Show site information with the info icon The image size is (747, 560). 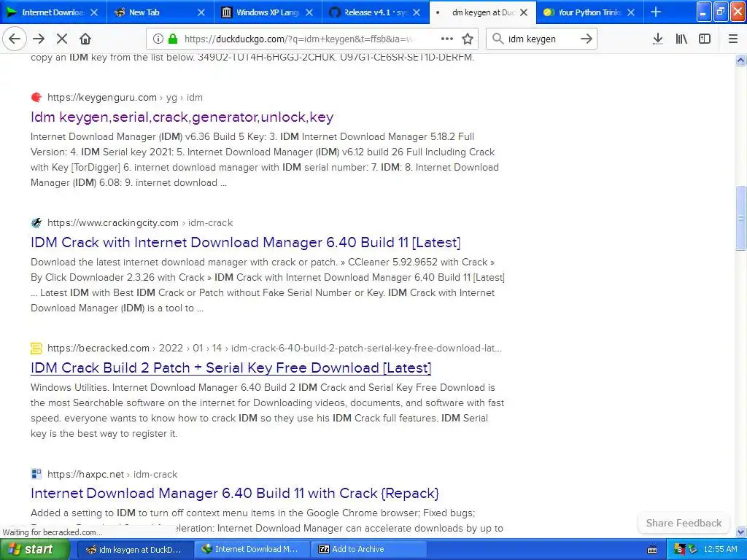pos(158,39)
